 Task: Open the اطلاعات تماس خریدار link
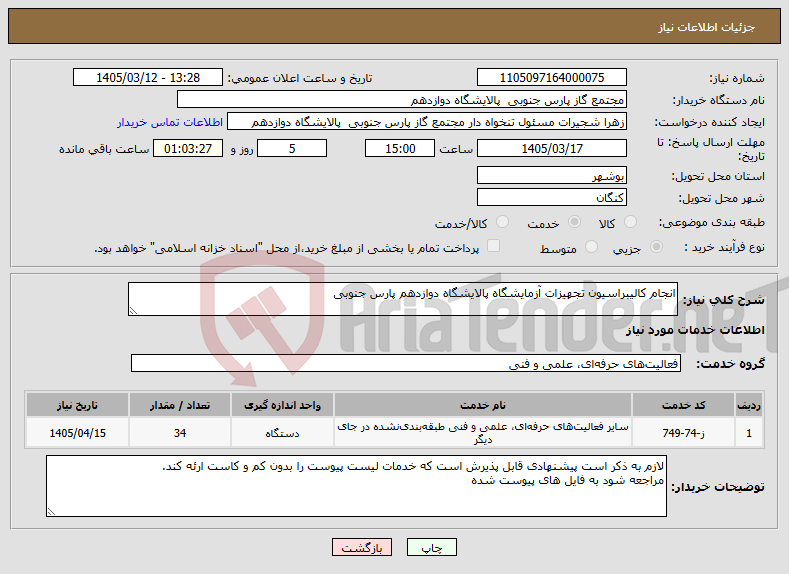pos(170,122)
